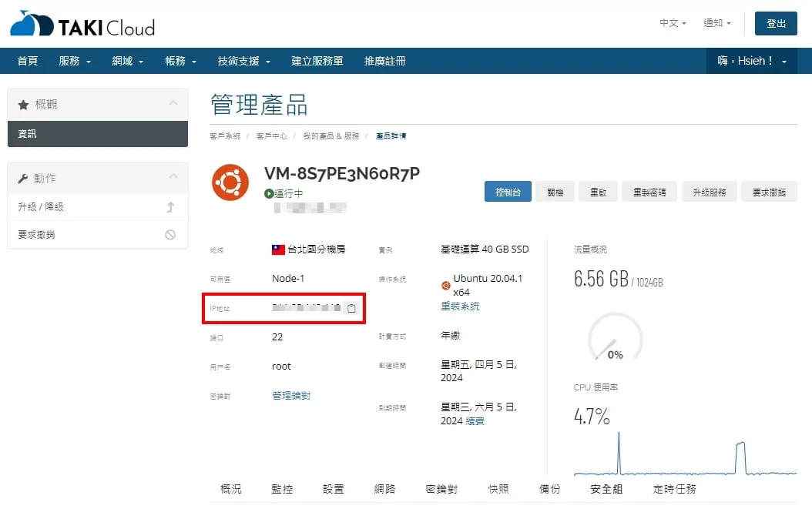Screen dimensions: 812x519
Task: Collapse the 概觀 sidebar panel
Action: click(x=173, y=103)
